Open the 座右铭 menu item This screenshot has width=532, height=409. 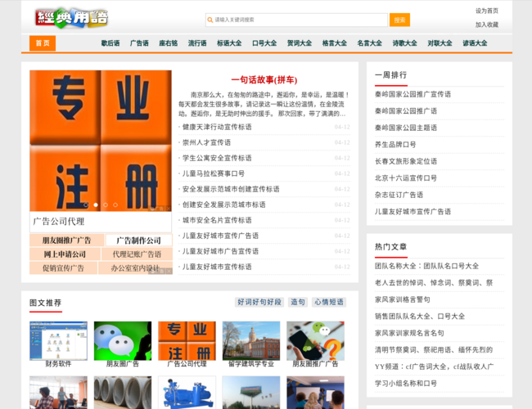point(169,43)
